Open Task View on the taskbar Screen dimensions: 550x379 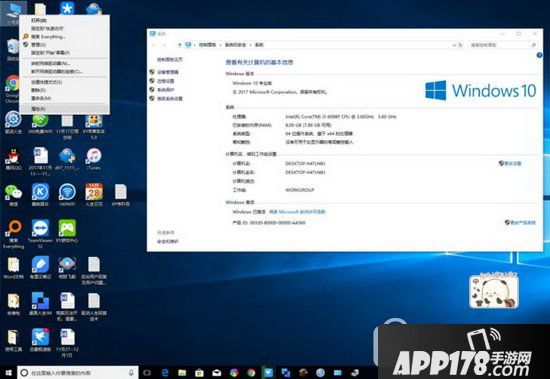(147, 372)
